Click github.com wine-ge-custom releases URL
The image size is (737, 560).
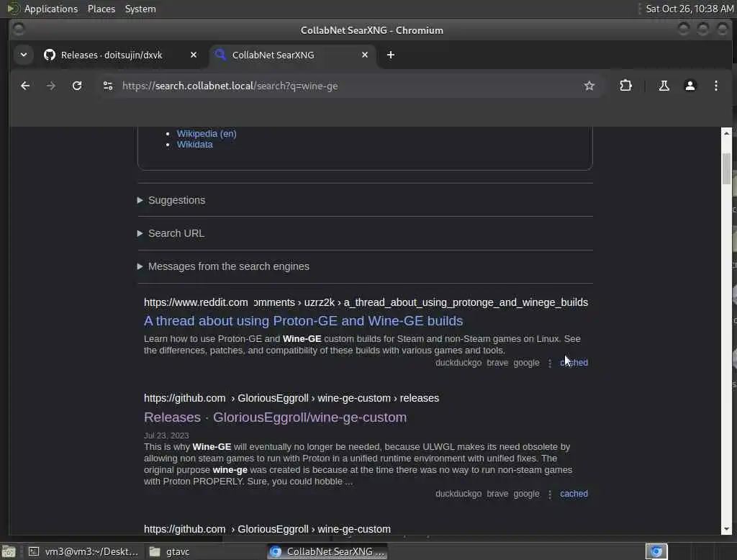291,398
